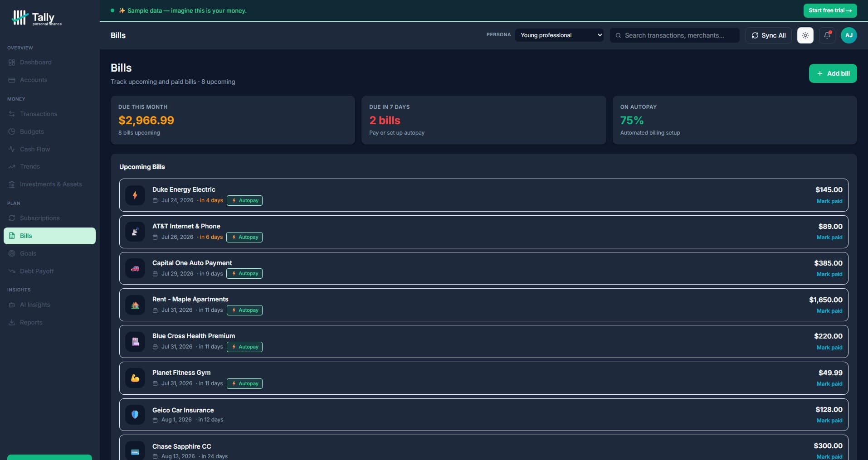Screen dimensions: 868x460
Task: Click the Planet Fitness flexed arm icon
Action: tap(135, 378)
